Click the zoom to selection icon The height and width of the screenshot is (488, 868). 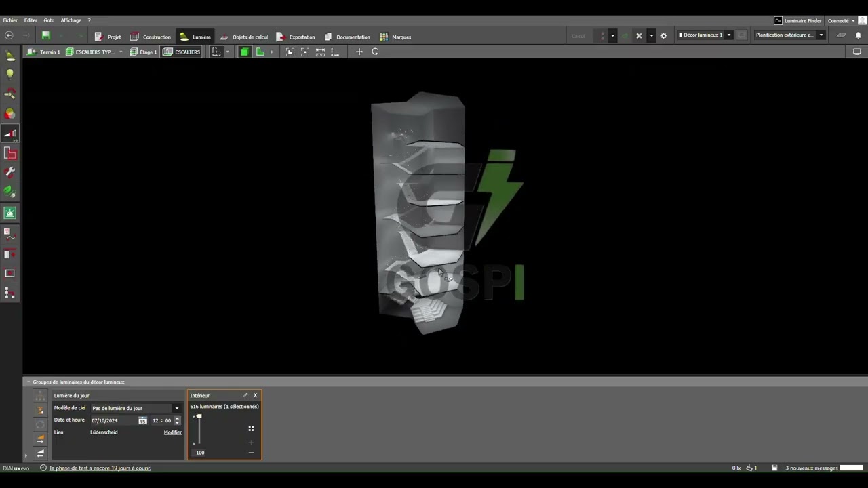pyautogui.click(x=305, y=52)
